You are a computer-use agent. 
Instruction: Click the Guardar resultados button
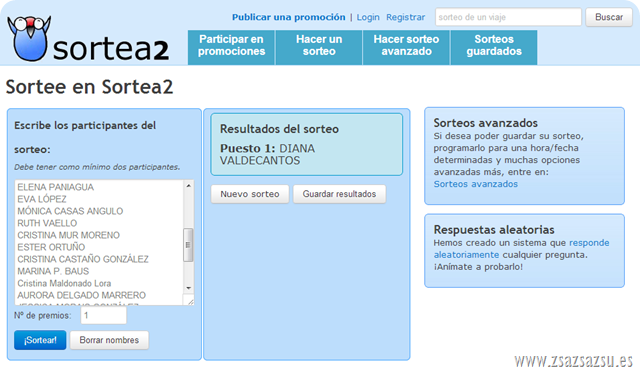[x=339, y=194]
